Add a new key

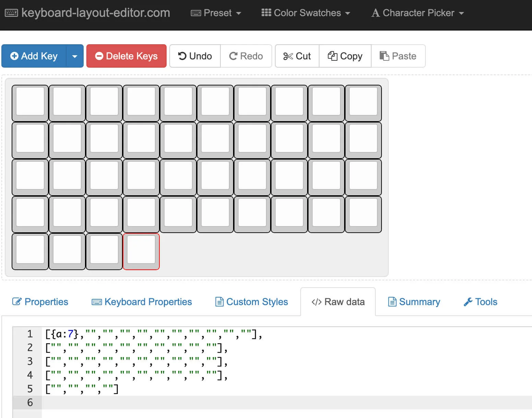coord(34,56)
